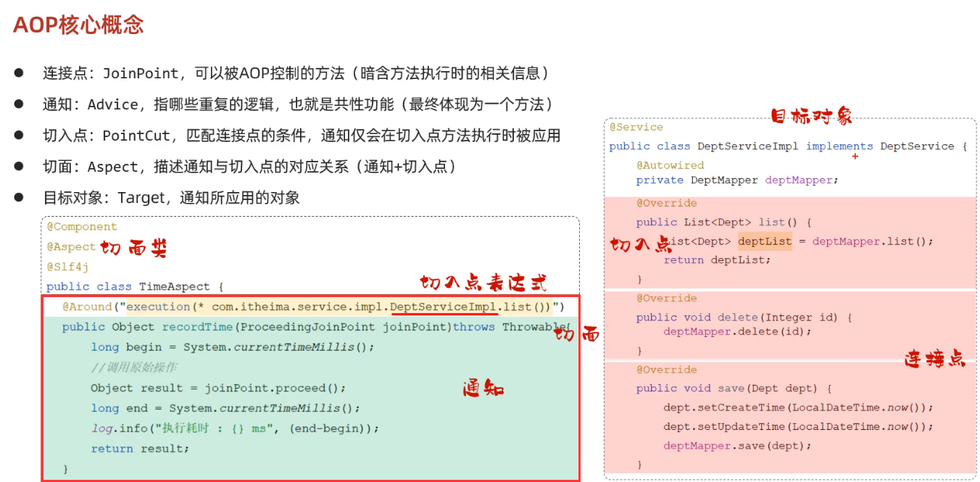Click the 目标对象 Target bullet line

coord(171,198)
